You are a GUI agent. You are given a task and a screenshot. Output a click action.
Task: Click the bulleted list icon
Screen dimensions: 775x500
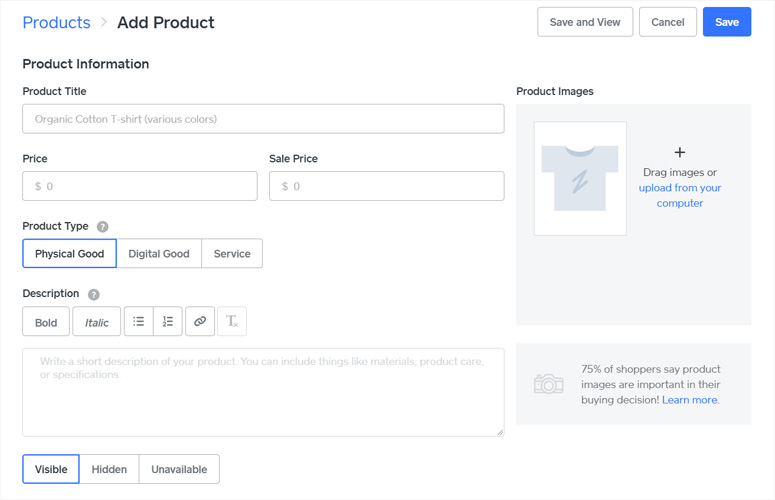(139, 322)
